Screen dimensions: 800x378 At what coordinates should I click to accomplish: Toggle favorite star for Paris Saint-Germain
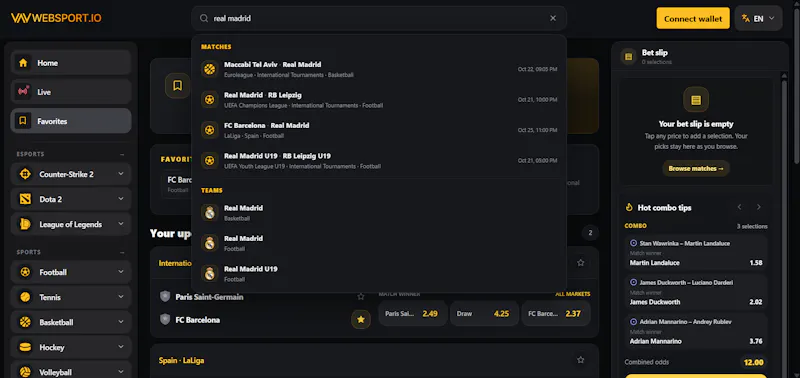pyautogui.click(x=361, y=296)
